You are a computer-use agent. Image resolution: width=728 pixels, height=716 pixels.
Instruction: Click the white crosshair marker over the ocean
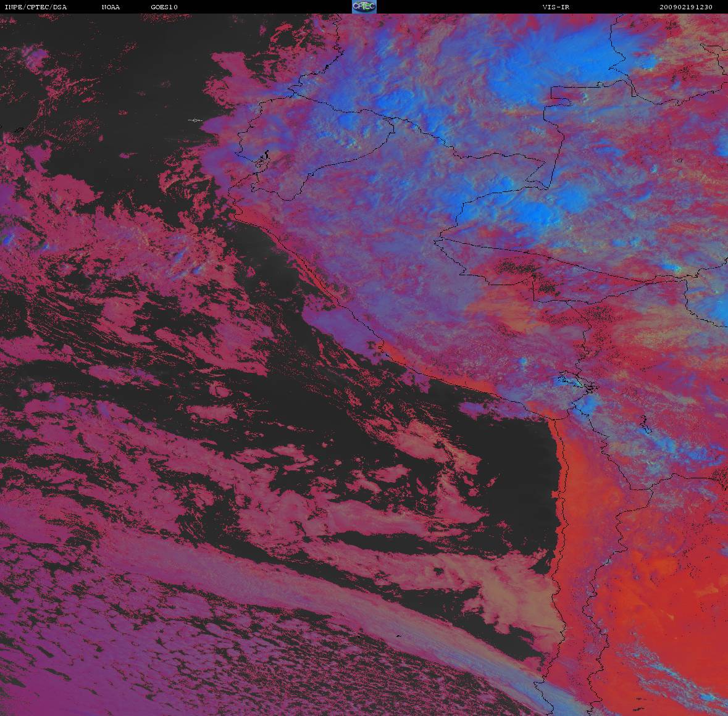[195, 120]
